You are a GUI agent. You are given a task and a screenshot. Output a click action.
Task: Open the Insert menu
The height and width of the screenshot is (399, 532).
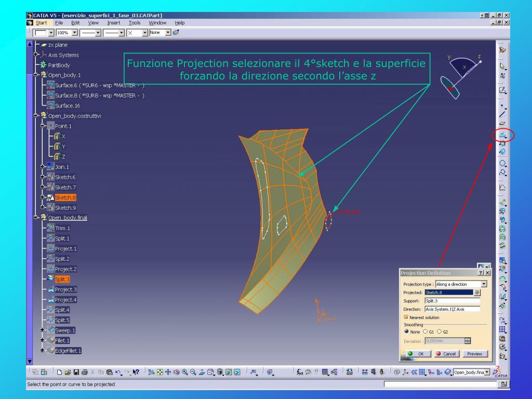point(114,23)
